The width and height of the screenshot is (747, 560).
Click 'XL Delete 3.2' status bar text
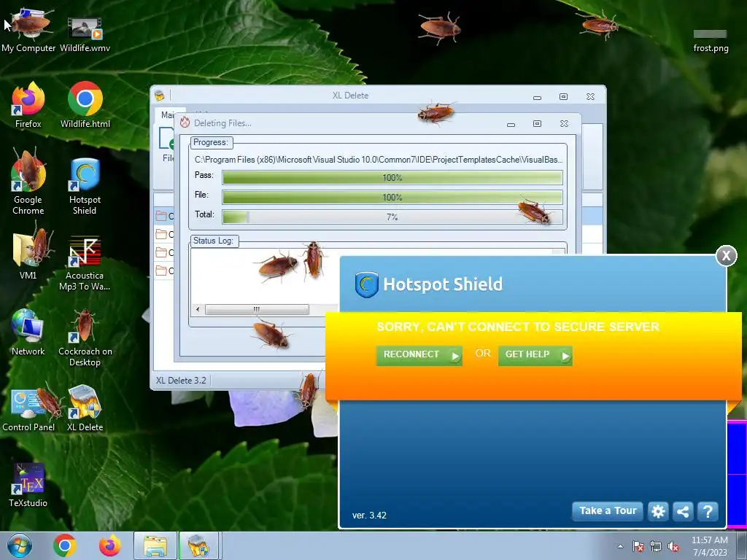click(x=181, y=381)
